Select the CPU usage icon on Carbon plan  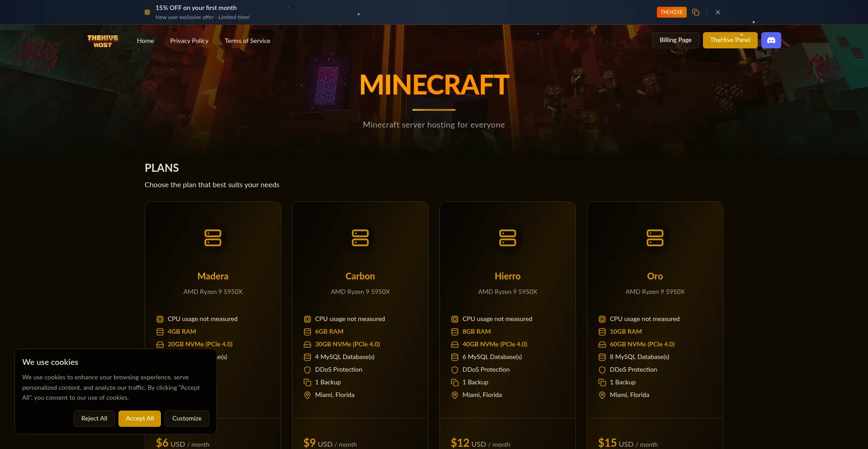coord(307,319)
